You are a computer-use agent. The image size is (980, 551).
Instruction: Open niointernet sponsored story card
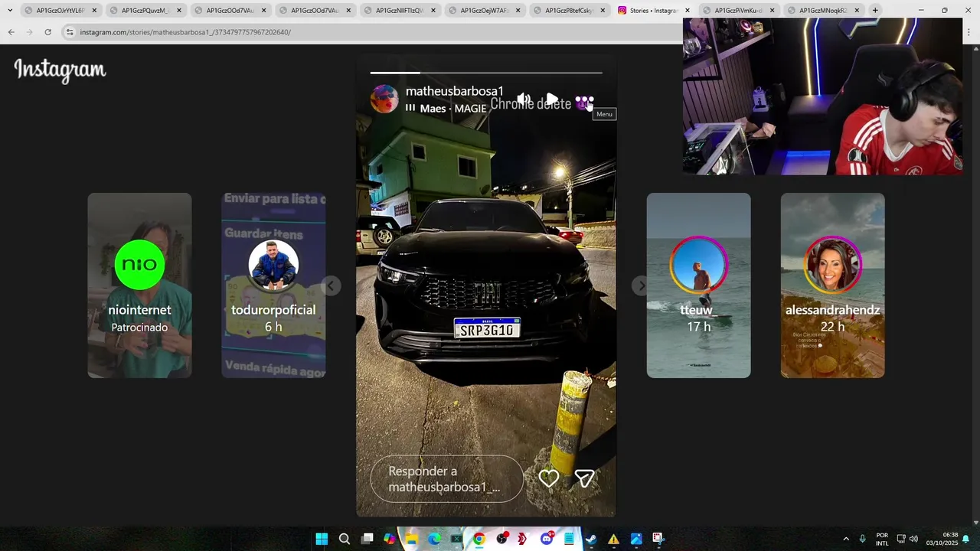[x=139, y=285]
